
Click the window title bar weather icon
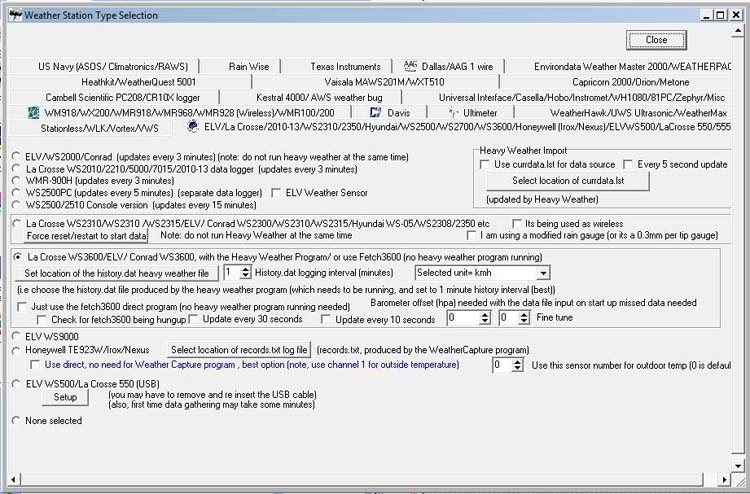pyautogui.click(x=15, y=15)
